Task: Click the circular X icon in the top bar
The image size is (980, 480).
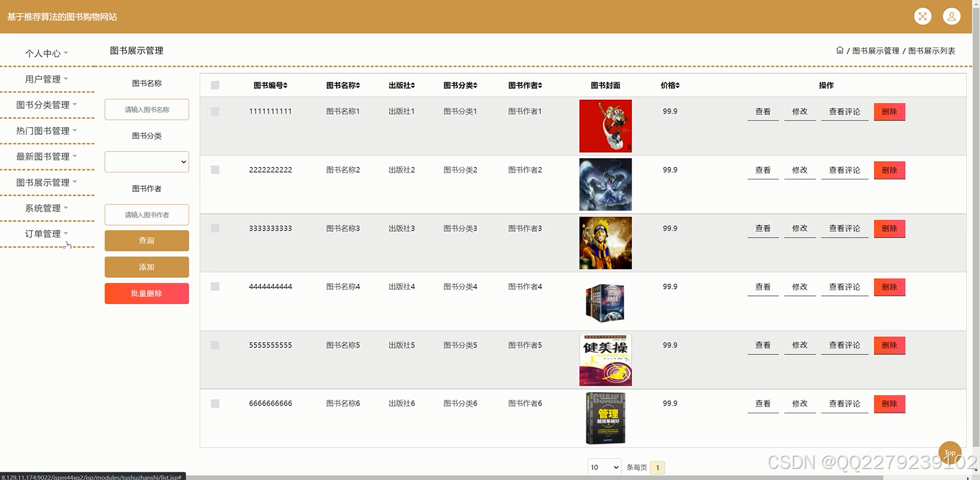Action: coord(922,16)
